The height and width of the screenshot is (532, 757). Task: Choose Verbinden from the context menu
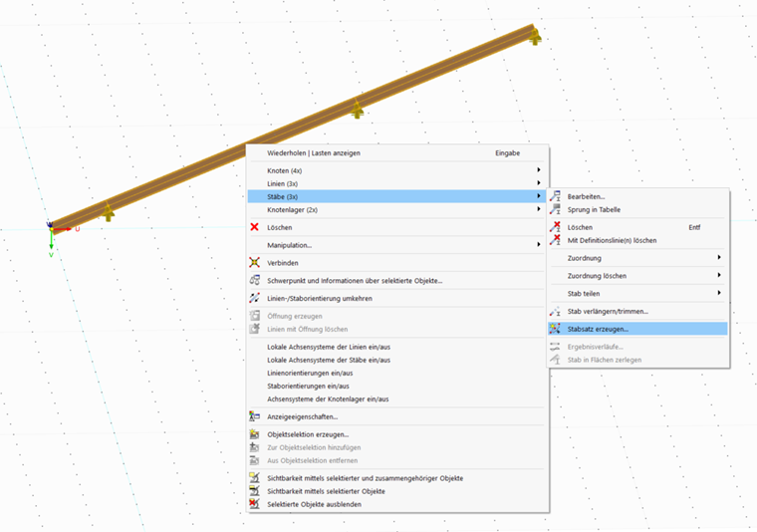397,263
